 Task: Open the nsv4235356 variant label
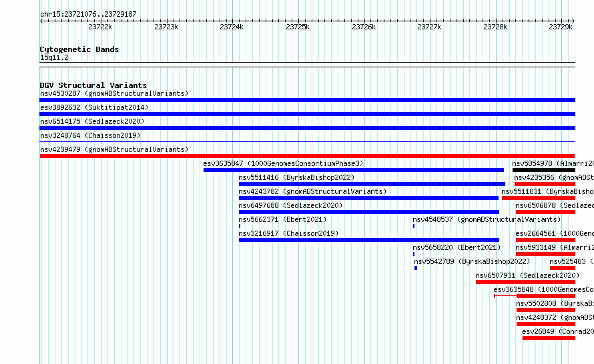point(554,177)
